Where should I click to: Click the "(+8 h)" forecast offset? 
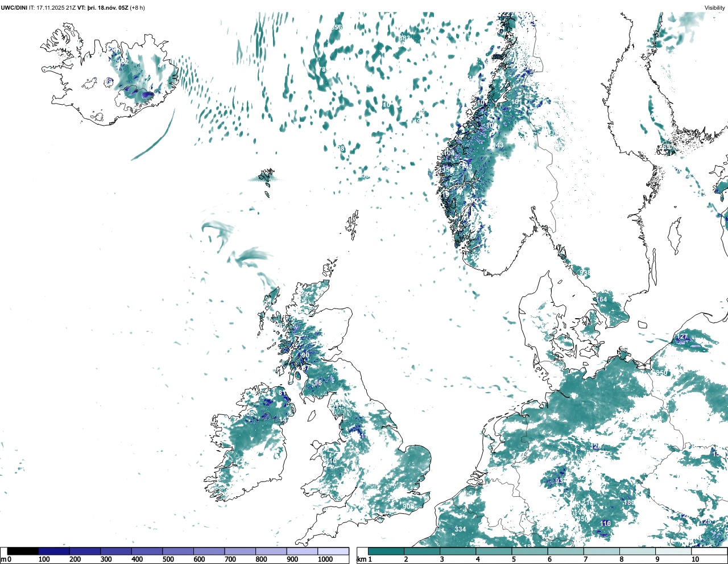coord(137,7)
